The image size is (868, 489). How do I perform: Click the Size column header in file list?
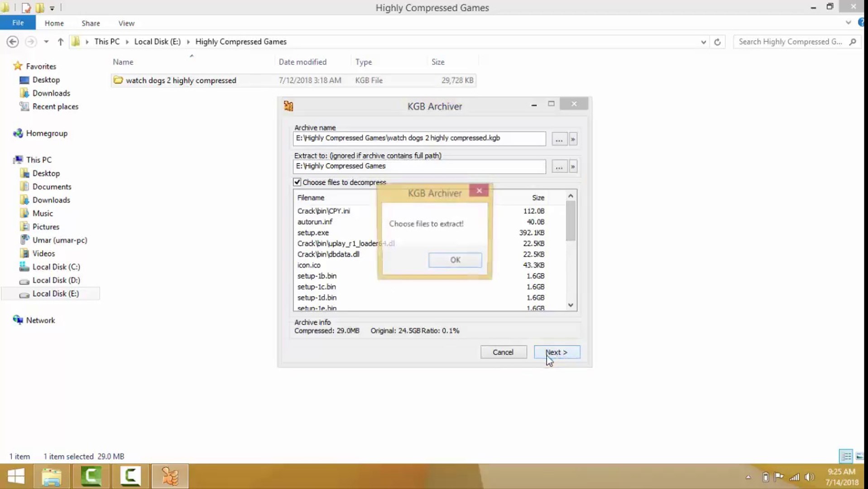[538, 198]
